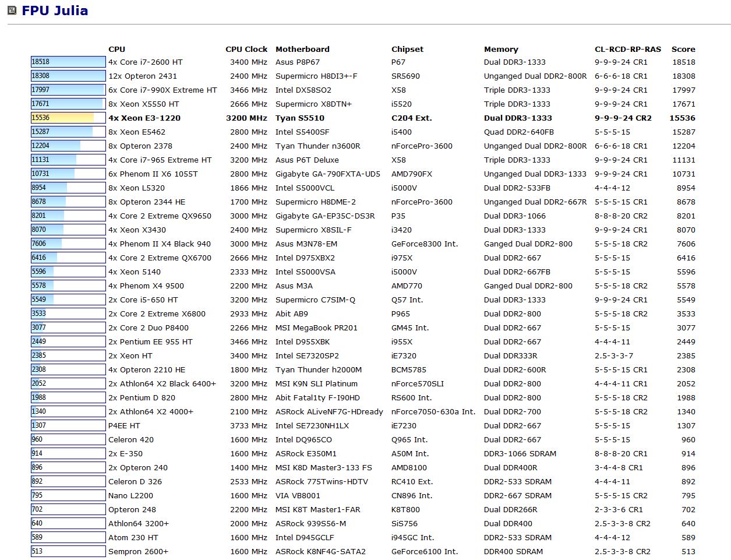Image resolution: width=731 pixels, height=560 pixels.
Task: Click the BCM5785 chipset cell
Action: (409, 369)
